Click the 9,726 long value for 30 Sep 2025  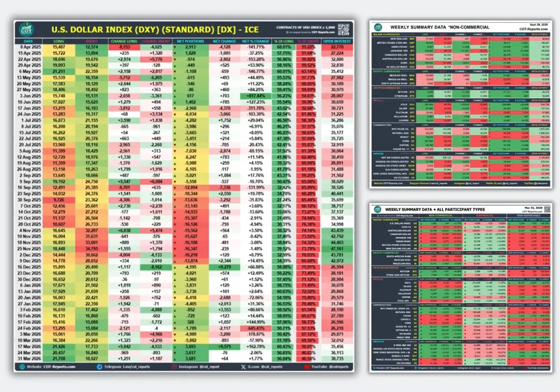point(59,200)
